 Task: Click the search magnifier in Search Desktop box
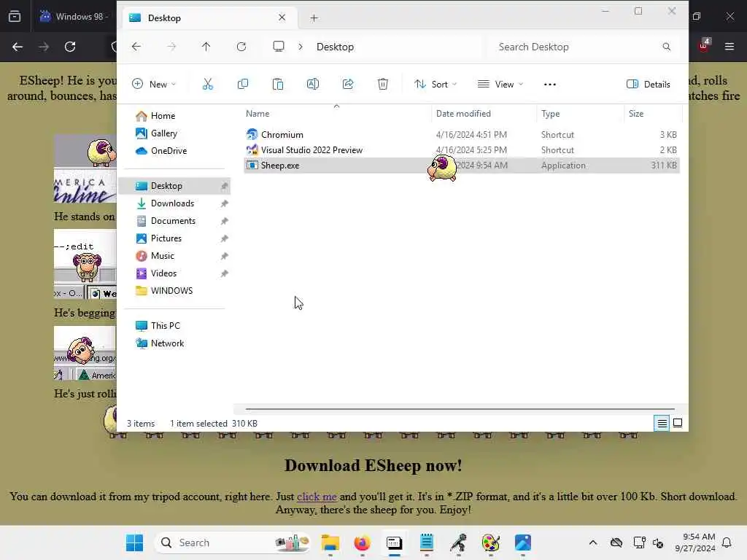[667, 47]
